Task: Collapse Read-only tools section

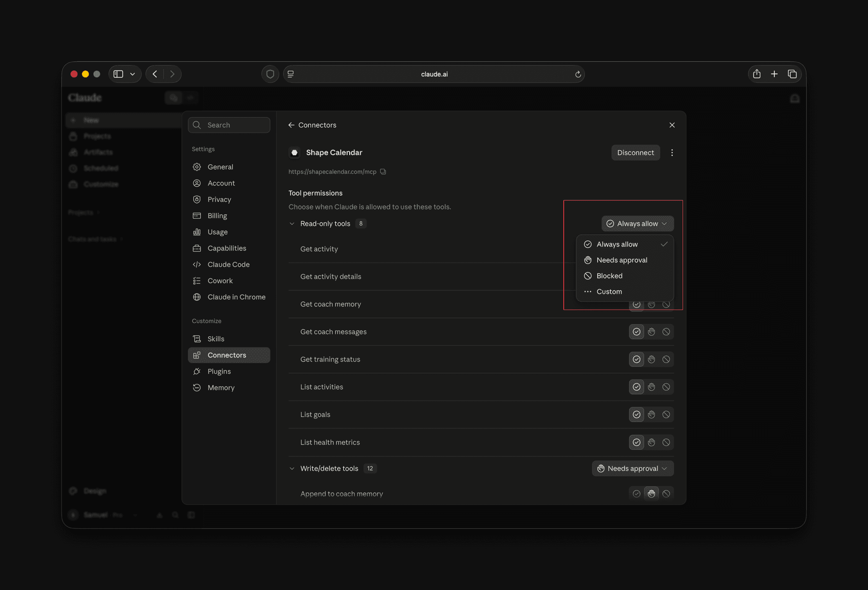Action: pyautogui.click(x=292, y=223)
